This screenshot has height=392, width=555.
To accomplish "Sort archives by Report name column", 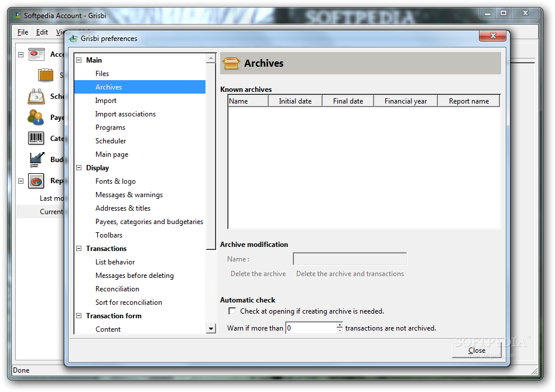I will pos(468,101).
